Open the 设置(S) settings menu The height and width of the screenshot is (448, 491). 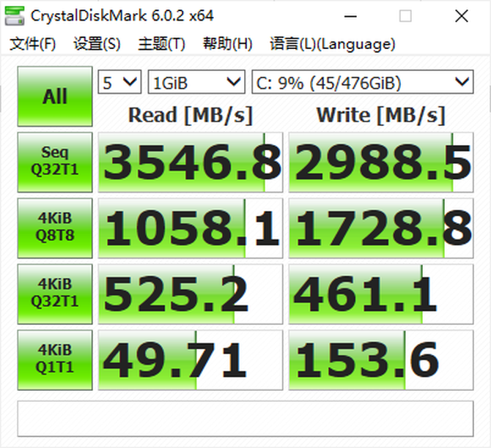point(97,44)
